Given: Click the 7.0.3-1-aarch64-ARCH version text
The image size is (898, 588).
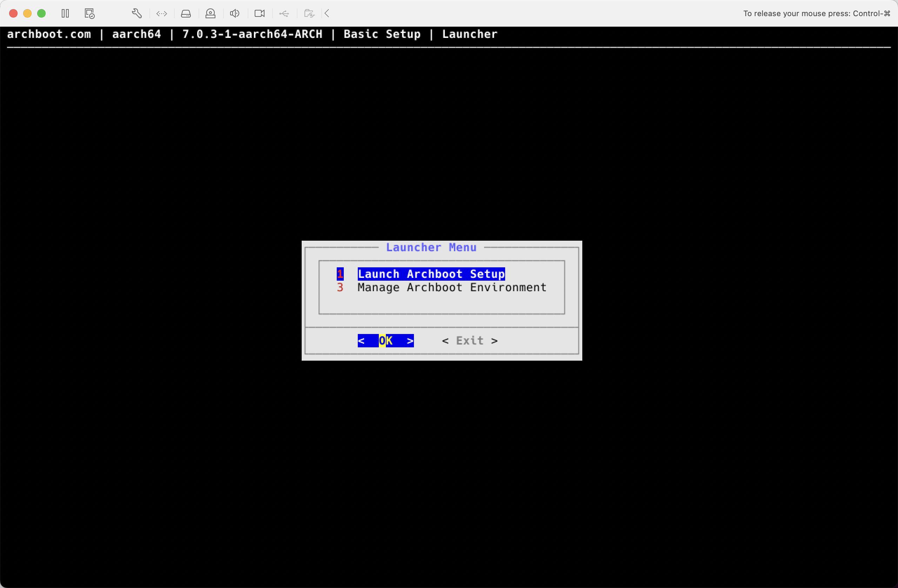Looking at the screenshot, I should click(253, 34).
